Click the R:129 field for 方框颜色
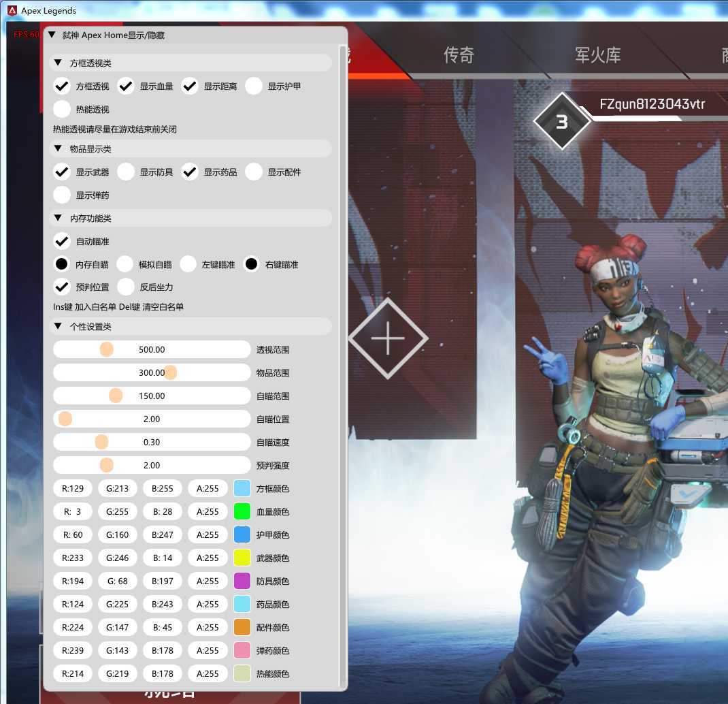The height and width of the screenshot is (704, 728). point(73,488)
